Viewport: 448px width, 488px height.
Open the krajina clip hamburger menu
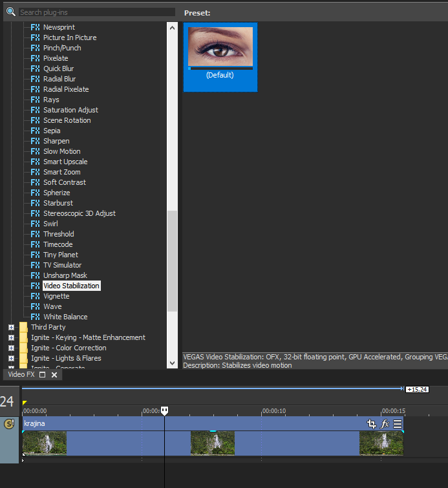coord(398,424)
